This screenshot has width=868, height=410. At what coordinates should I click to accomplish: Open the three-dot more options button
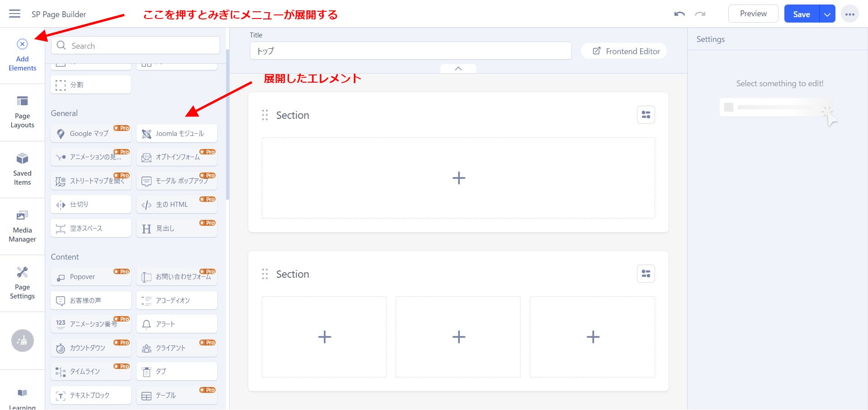(x=849, y=14)
